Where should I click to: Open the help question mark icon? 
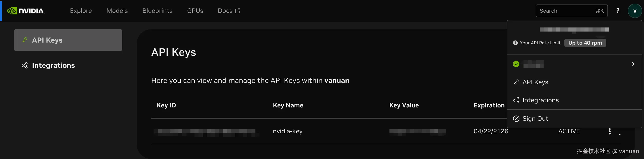pyautogui.click(x=618, y=11)
